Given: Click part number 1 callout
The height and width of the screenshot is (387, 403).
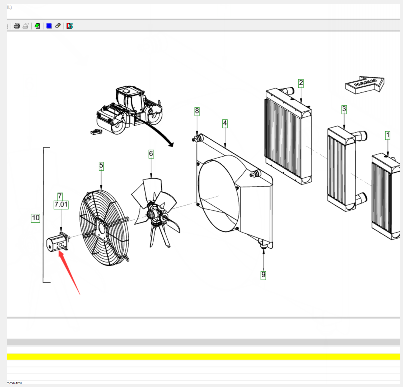Looking at the screenshot, I should pos(387,135).
